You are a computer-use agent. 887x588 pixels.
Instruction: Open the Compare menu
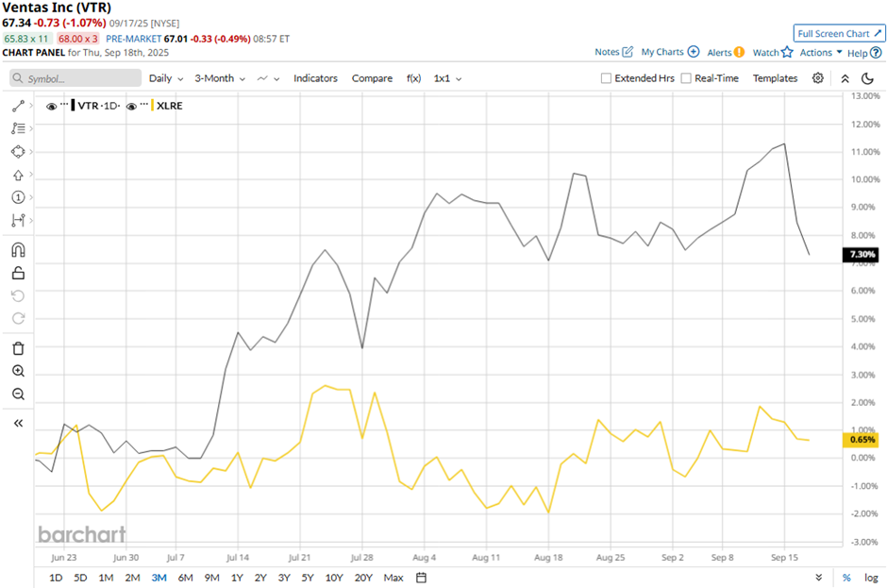372,78
